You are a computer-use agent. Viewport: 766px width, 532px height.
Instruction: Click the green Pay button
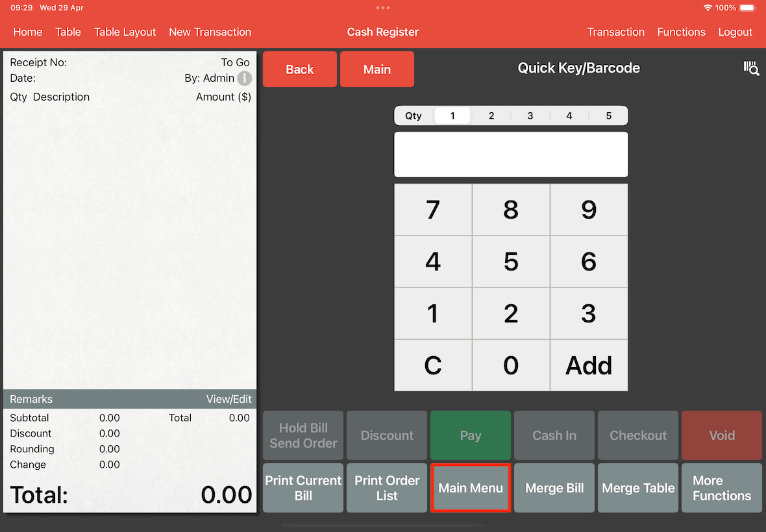(x=471, y=435)
